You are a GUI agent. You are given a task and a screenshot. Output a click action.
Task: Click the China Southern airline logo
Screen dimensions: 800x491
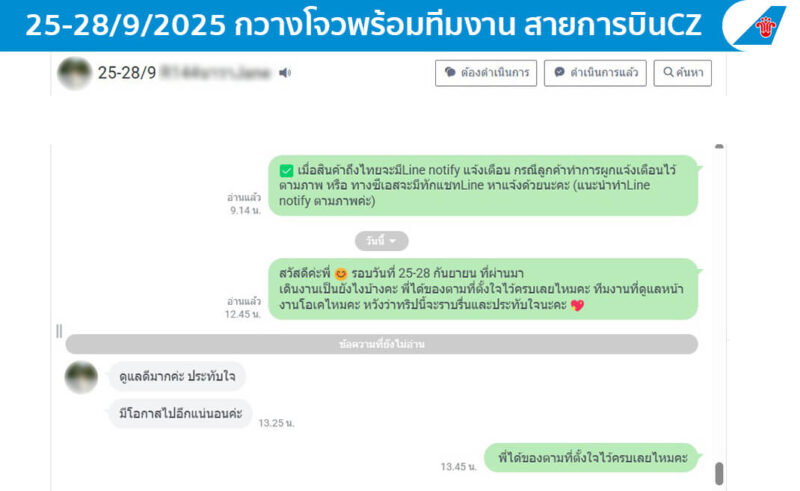pyautogui.click(x=759, y=26)
